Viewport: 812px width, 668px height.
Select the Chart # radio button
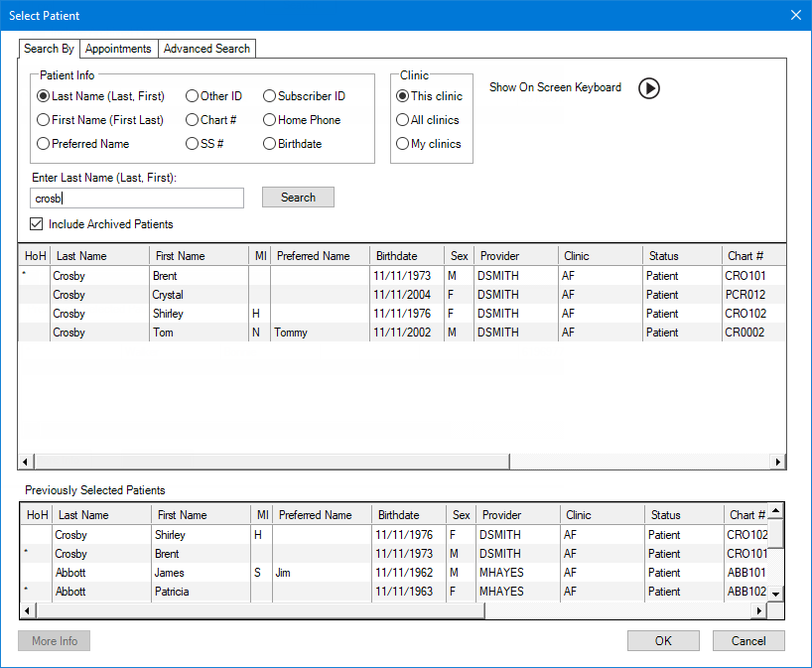pos(192,120)
